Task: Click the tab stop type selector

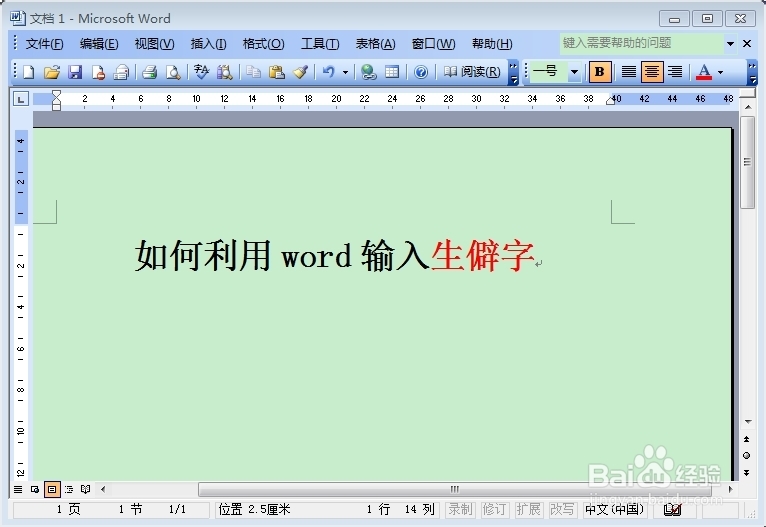Action: (21, 99)
